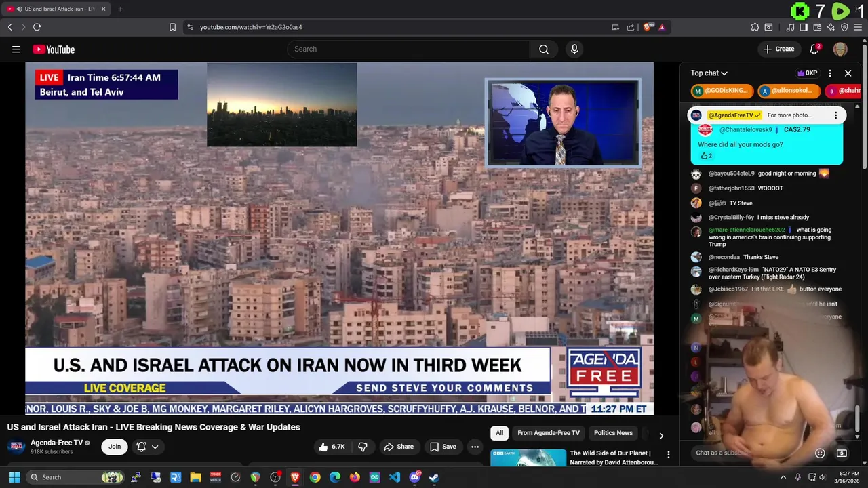The width and height of the screenshot is (868, 488).
Task: Click the chat message input field
Action: (751, 453)
